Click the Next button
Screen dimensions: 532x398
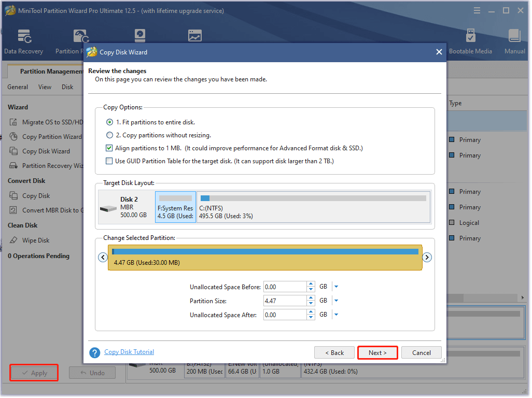coord(377,353)
